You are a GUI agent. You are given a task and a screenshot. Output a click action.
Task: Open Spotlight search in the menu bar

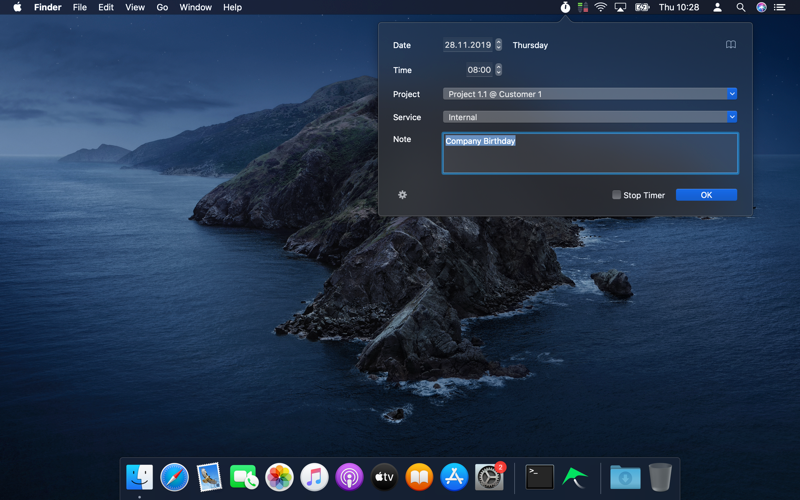coord(740,7)
